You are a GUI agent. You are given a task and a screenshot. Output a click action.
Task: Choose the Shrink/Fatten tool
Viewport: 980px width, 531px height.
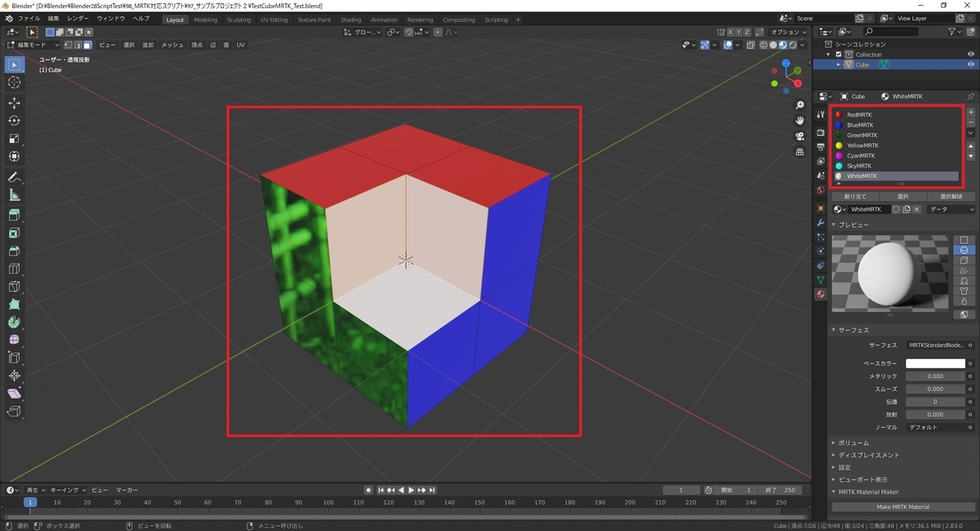tap(14, 376)
